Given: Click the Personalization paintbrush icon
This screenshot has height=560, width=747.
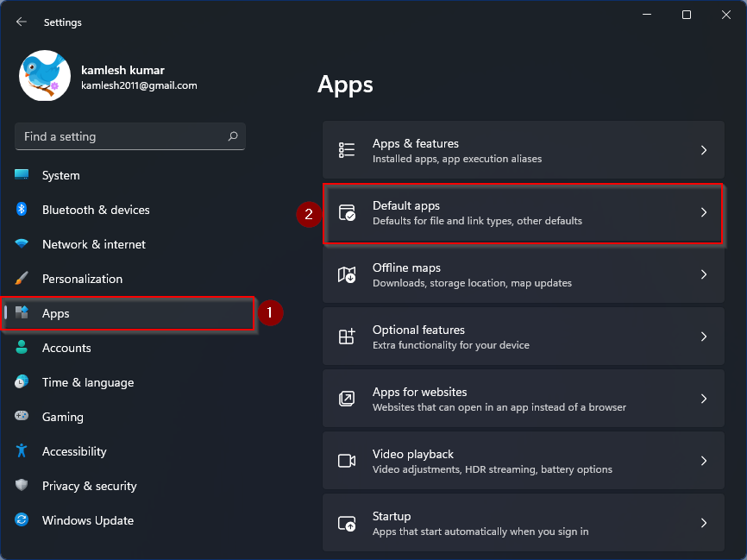Looking at the screenshot, I should [22, 279].
